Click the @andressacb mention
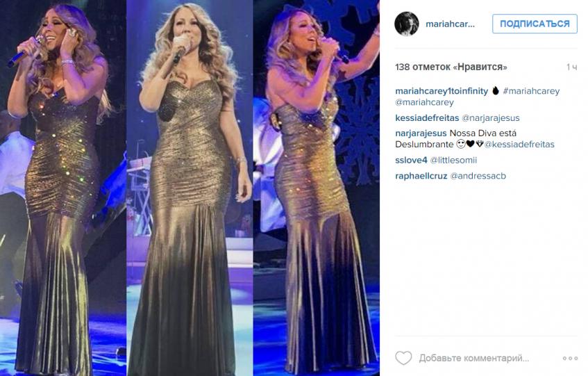This screenshot has height=376, width=588. point(478,176)
